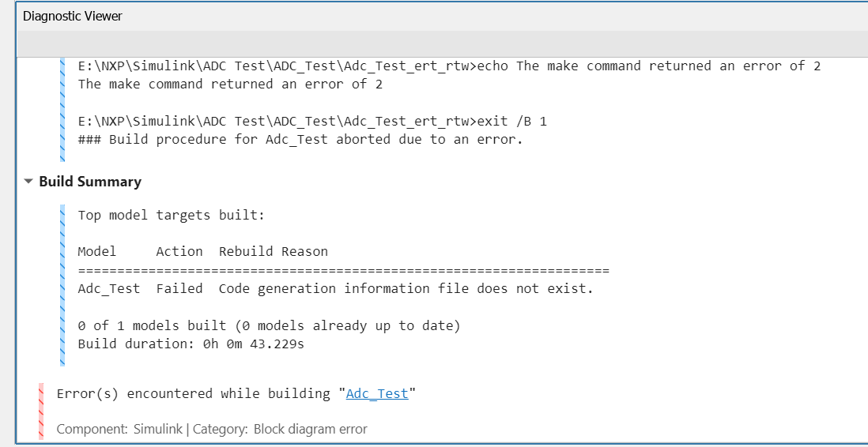868x447 pixels.
Task: Collapse the Build Summary section arrow
Action: pyautogui.click(x=28, y=182)
